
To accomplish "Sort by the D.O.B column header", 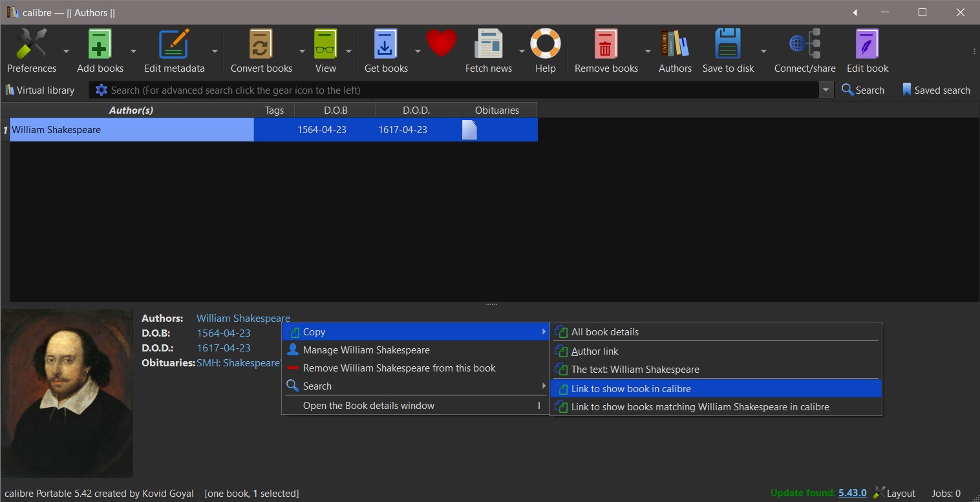I will click(336, 110).
